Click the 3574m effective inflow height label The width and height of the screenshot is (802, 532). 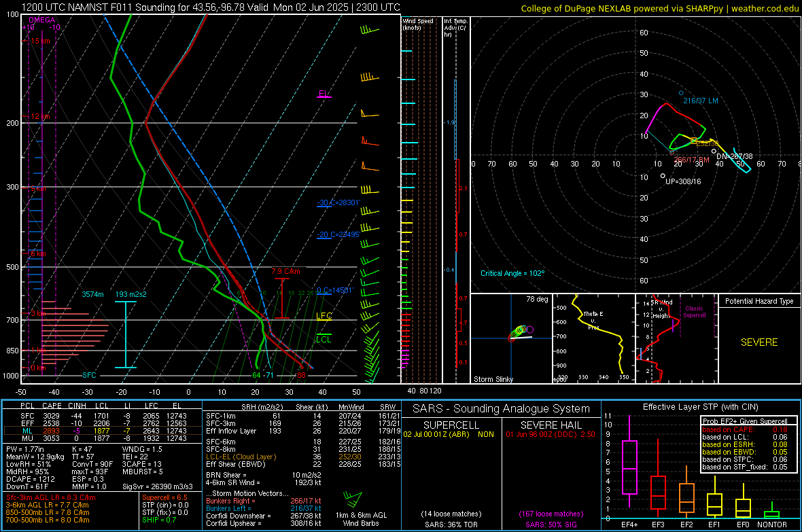coord(92,295)
